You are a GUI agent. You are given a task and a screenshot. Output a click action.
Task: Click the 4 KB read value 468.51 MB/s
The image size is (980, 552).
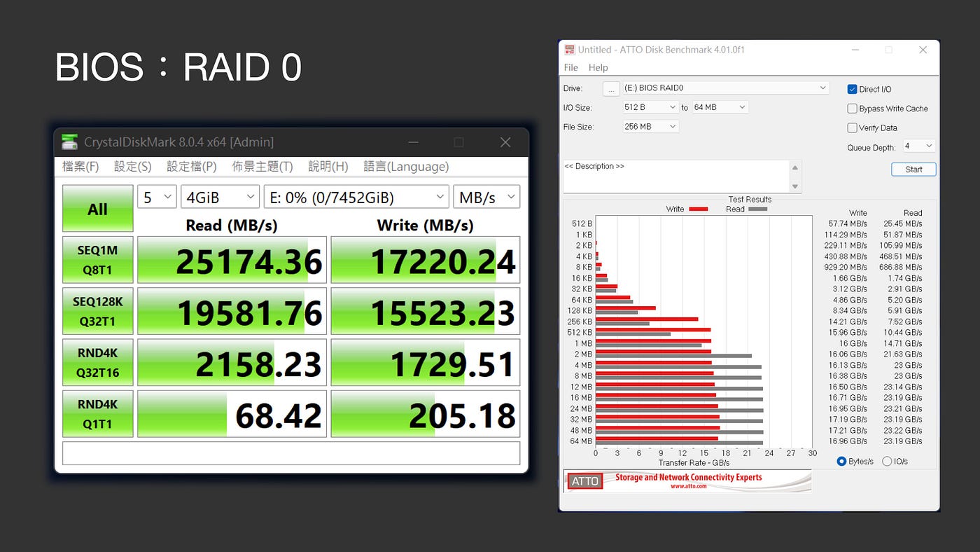click(901, 256)
